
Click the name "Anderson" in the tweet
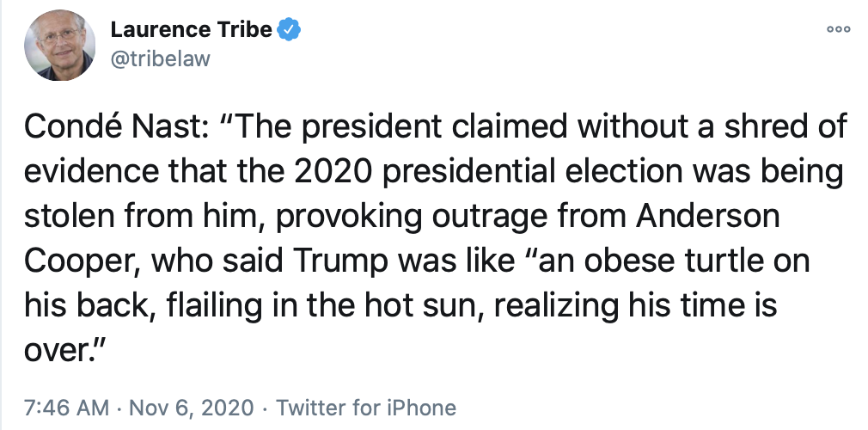pos(707,216)
